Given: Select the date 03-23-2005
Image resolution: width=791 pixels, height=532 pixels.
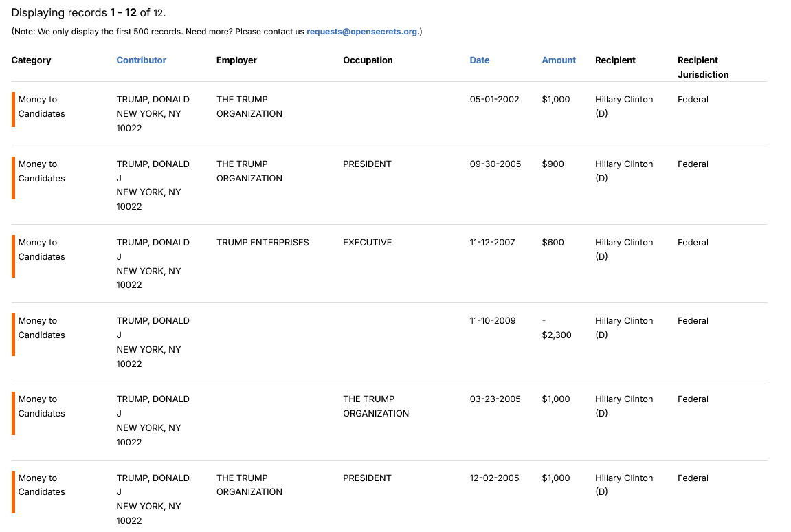Looking at the screenshot, I should [495, 399].
